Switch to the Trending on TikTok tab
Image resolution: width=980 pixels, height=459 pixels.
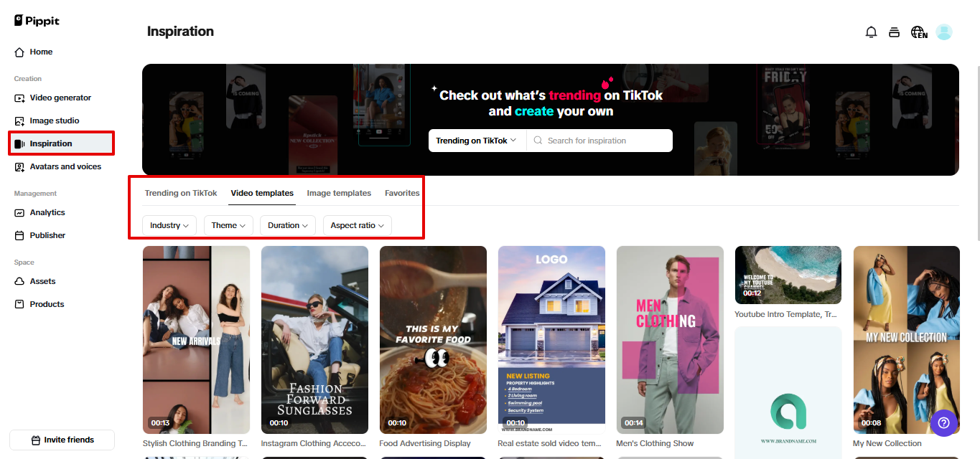[181, 193]
